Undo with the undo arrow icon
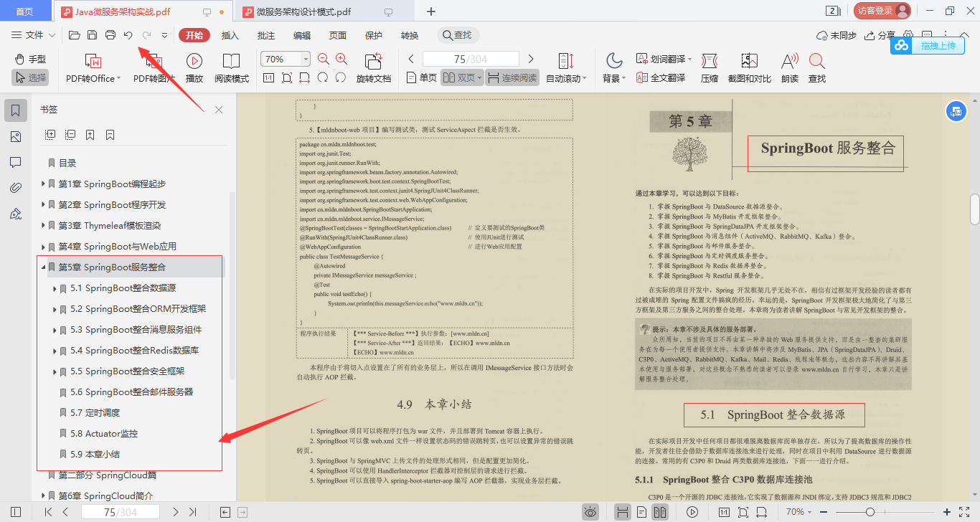The image size is (980, 522). 128,35
